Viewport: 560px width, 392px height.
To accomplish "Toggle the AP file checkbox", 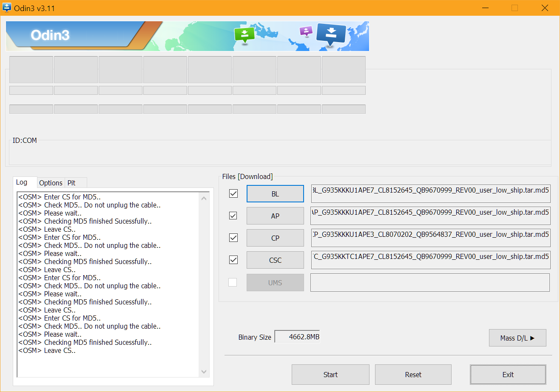I will click(x=233, y=216).
